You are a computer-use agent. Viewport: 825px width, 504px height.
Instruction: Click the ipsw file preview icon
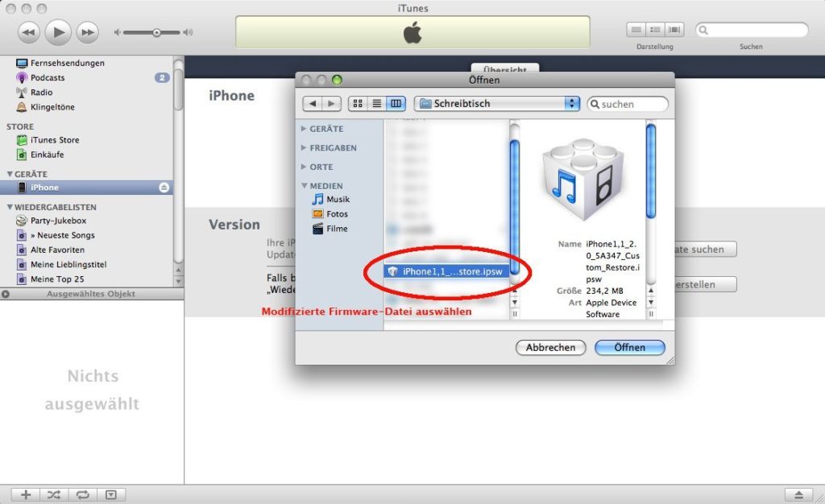click(x=583, y=180)
